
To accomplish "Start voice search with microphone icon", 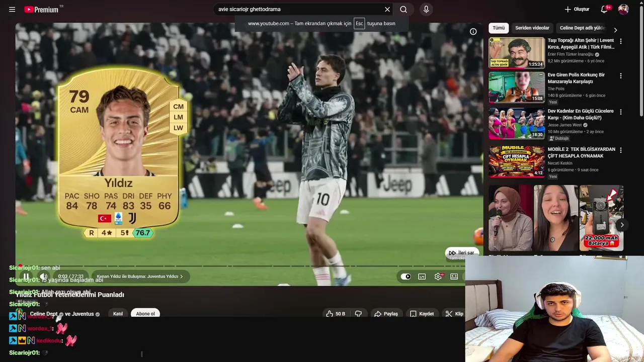I will click(x=426, y=10).
